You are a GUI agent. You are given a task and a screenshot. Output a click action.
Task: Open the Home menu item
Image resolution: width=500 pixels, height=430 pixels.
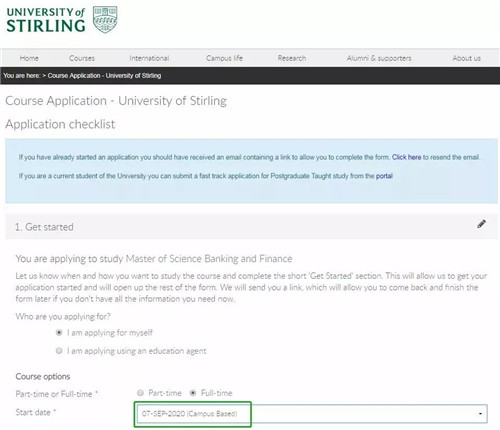(x=29, y=58)
